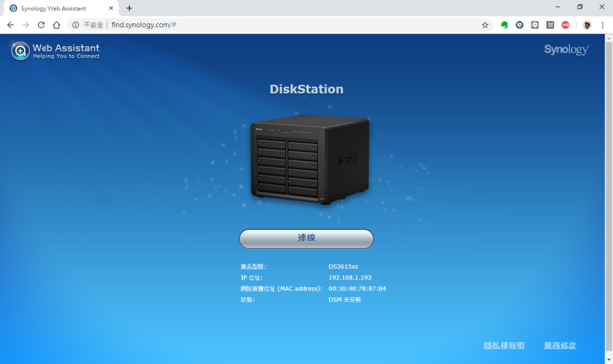Click the Web Assistant magnifier logo

pyautogui.click(x=20, y=51)
